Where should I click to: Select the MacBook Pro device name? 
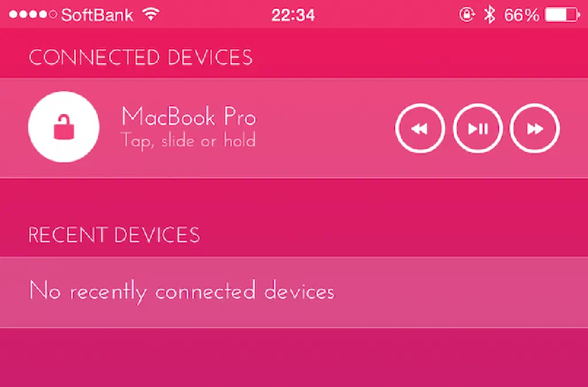click(x=188, y=116)
